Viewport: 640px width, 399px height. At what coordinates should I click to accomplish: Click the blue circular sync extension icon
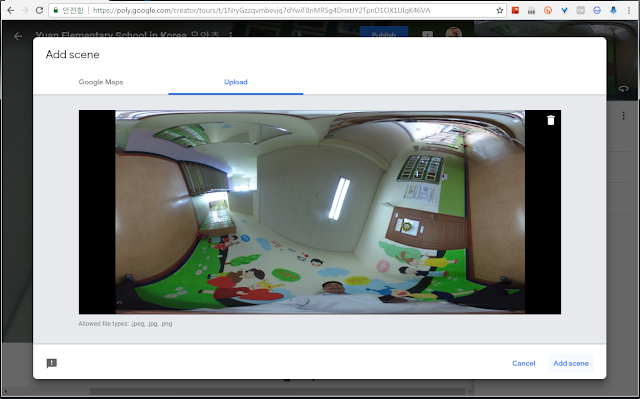click(x=597, y=10)
